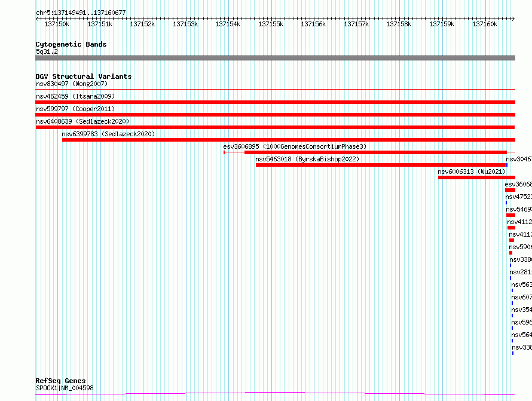
Task: Click the 137157k ruler tick label
Action: (x=356, y=24)
